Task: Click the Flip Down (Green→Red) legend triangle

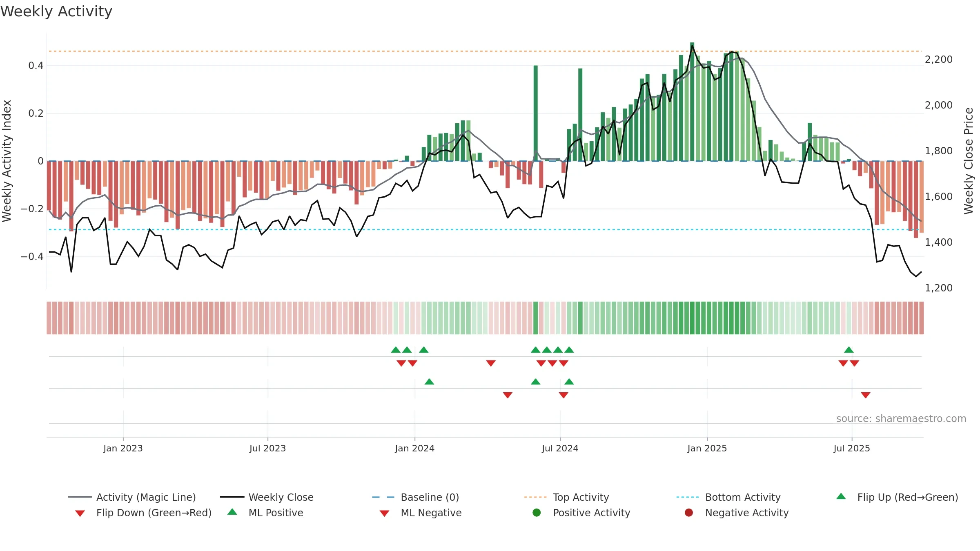Action: [80, 513]
